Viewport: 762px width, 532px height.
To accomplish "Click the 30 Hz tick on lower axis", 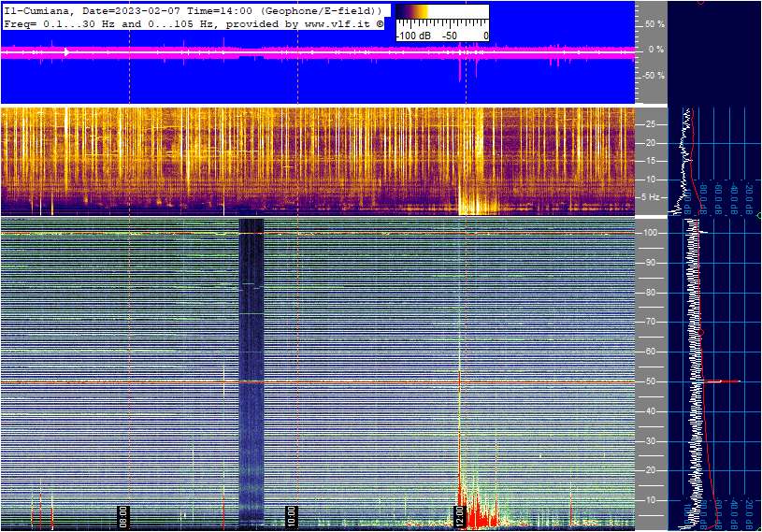I will (x=650, y=440).
